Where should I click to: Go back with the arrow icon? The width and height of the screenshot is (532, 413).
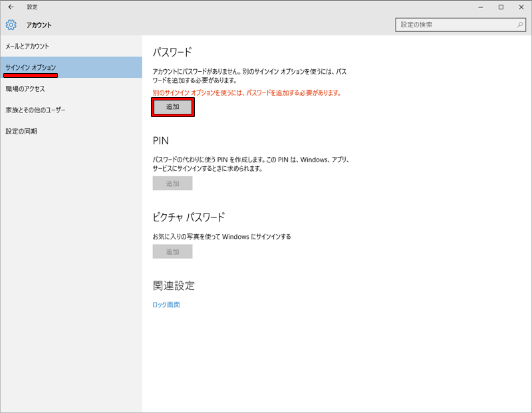(11, 7)
